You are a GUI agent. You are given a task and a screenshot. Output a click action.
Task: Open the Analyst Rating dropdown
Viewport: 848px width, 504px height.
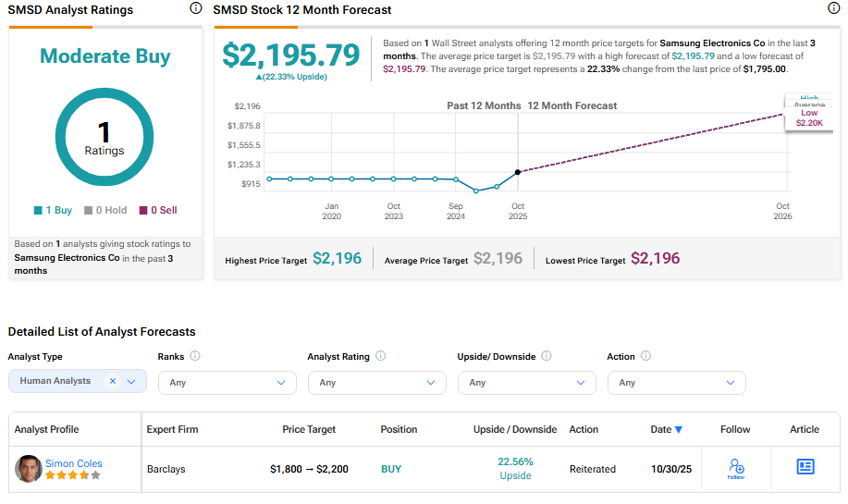(x=376, y=382)
